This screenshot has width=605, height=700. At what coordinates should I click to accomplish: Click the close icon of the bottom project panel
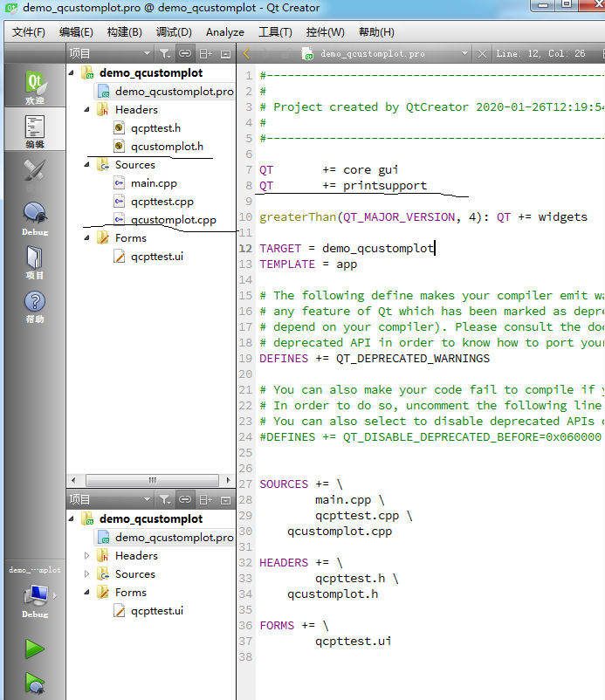point(226,500)
